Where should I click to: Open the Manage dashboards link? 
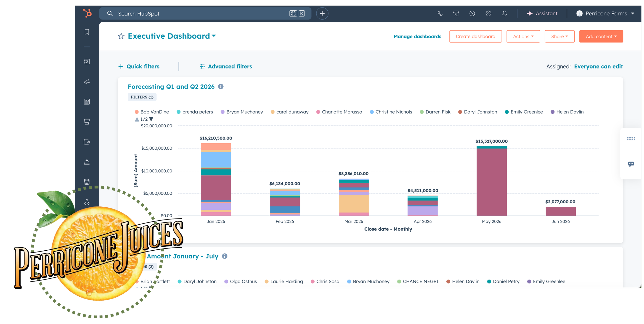(x=417, y=37)
